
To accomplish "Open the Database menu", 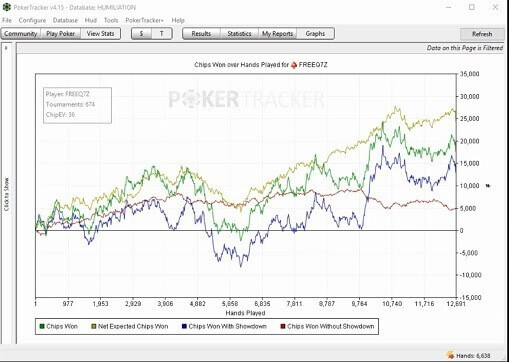I will tap(65, 20).
